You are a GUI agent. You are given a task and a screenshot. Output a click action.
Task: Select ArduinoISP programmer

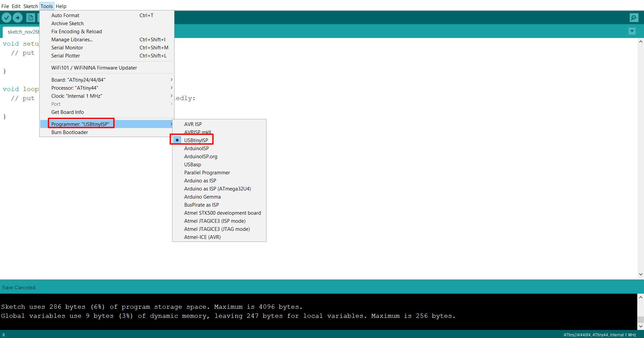[x=219, y=149]
